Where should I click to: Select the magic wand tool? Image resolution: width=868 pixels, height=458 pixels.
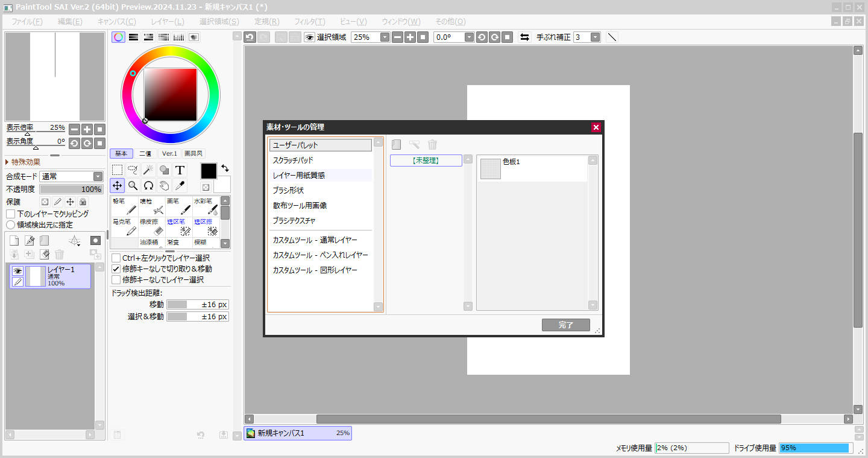point(148,170)
